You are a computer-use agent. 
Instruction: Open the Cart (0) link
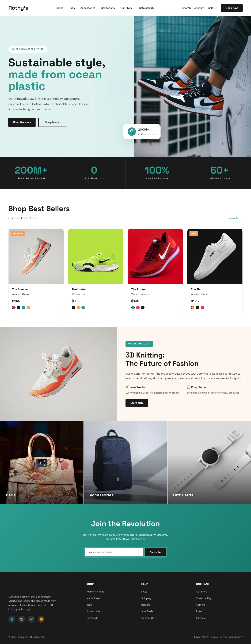click(212, 8)
